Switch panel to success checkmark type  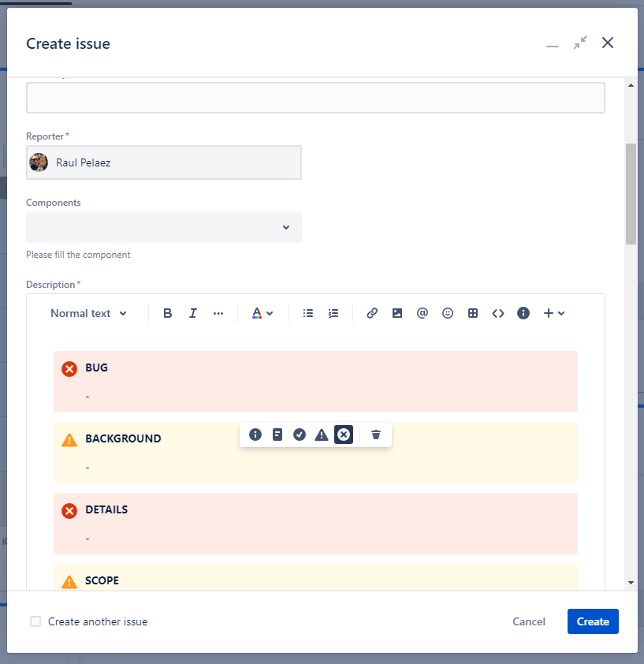point(300,435)
